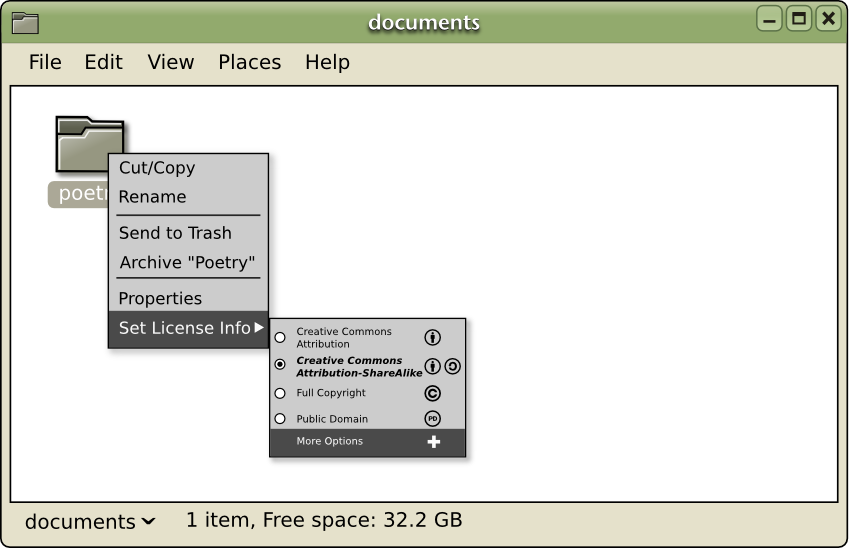Select the Public Domain radio button

point(280,419)
